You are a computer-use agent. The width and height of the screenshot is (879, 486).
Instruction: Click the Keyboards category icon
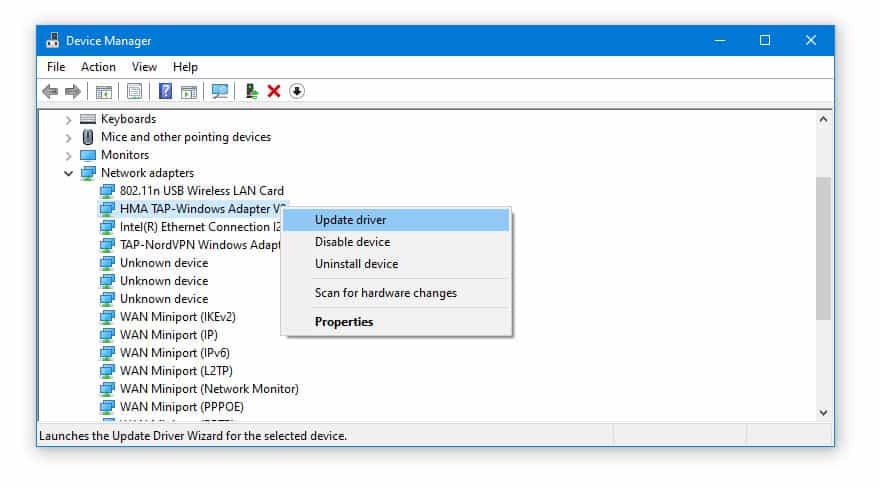tap(88, 119)
